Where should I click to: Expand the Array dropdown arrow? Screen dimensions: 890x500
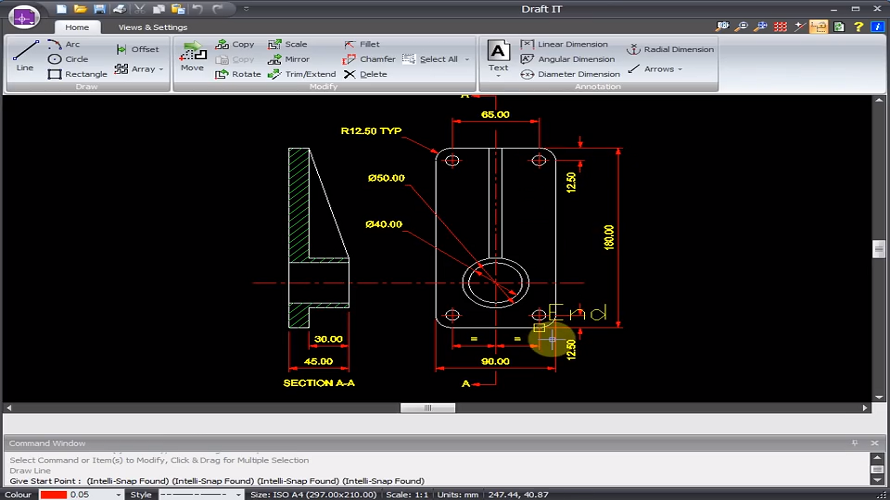click(161, 70)
